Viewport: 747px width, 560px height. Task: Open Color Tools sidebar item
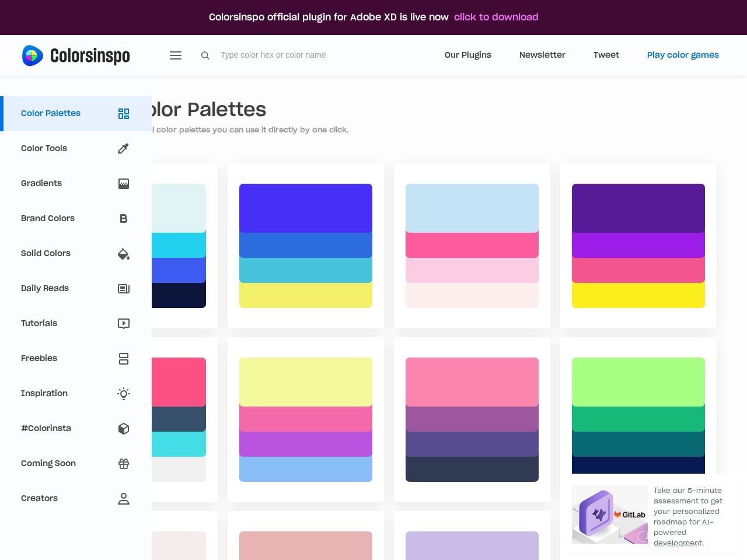[x=76, y=149]
